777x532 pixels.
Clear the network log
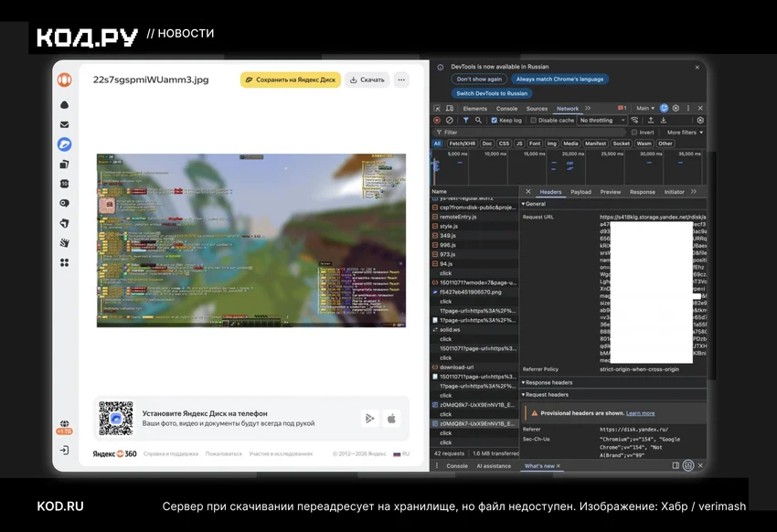tap(449, 120)
